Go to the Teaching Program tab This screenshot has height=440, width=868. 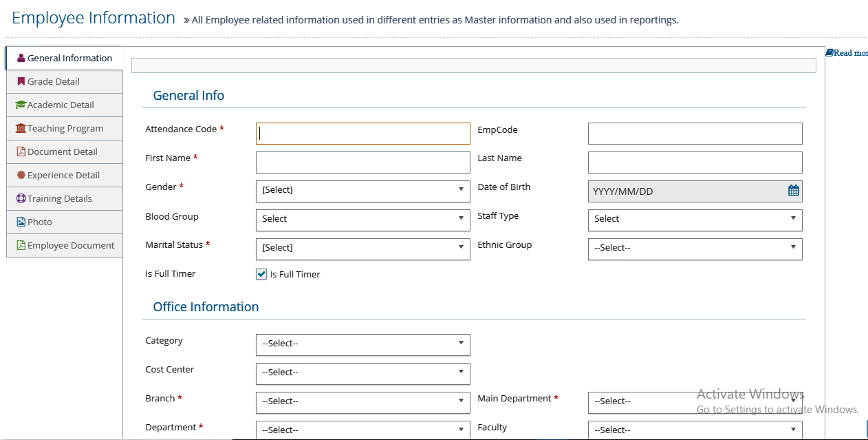tap(65, 128)
